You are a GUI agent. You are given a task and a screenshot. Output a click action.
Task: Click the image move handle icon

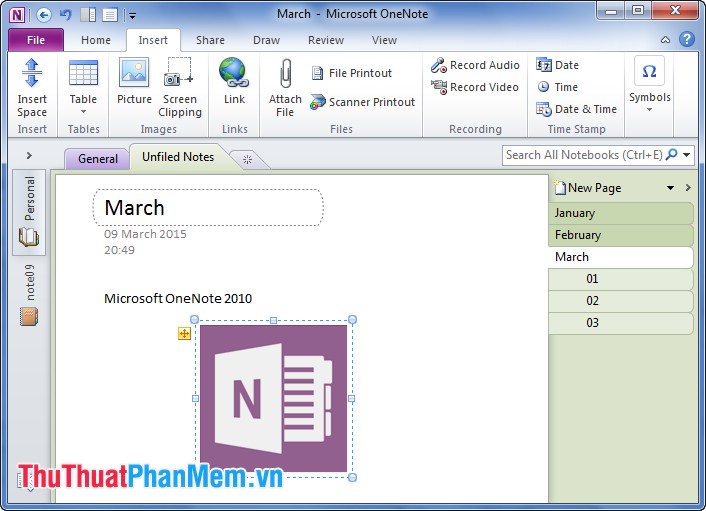click(x=185, y=334)
